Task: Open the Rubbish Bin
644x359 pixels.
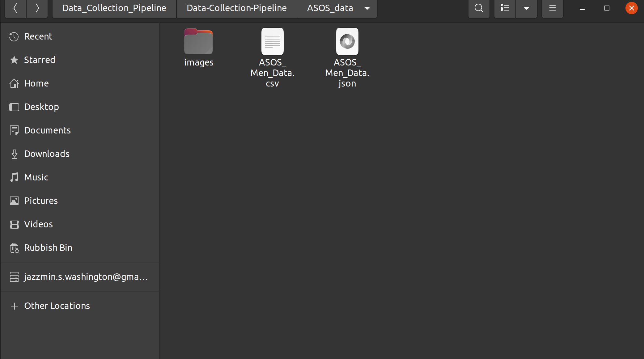Action: [48, 247]
